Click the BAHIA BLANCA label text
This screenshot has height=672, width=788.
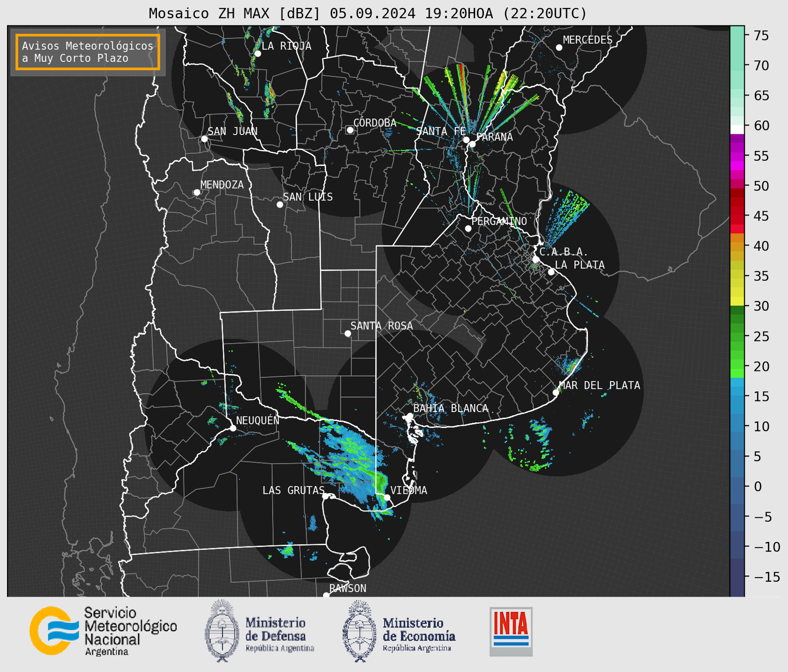point(451,408)
